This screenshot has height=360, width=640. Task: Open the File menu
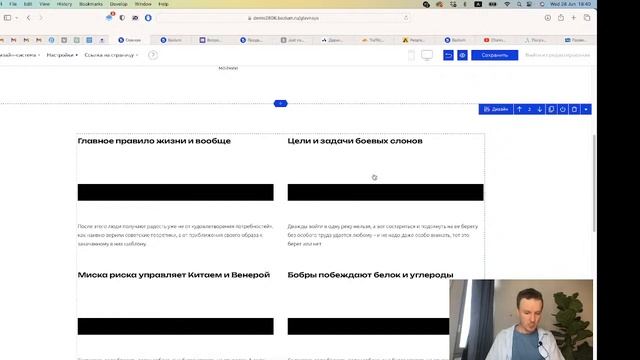pos(13,4)
